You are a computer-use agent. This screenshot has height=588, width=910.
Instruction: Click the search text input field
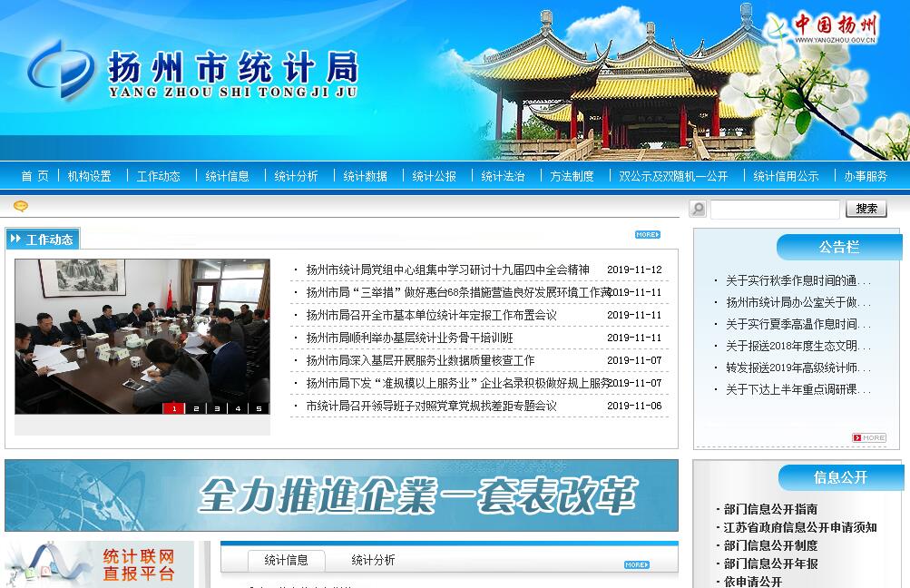click(775, 210)
